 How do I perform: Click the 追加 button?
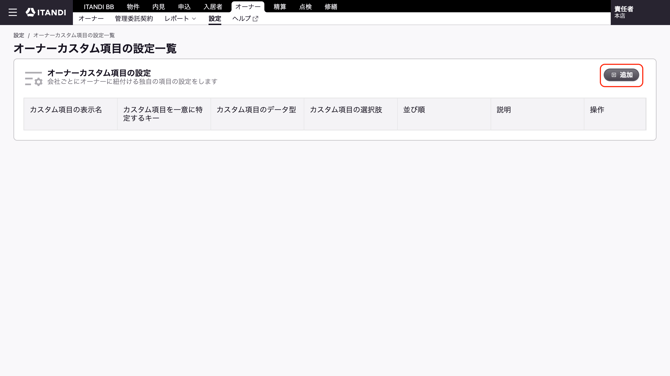621,75
